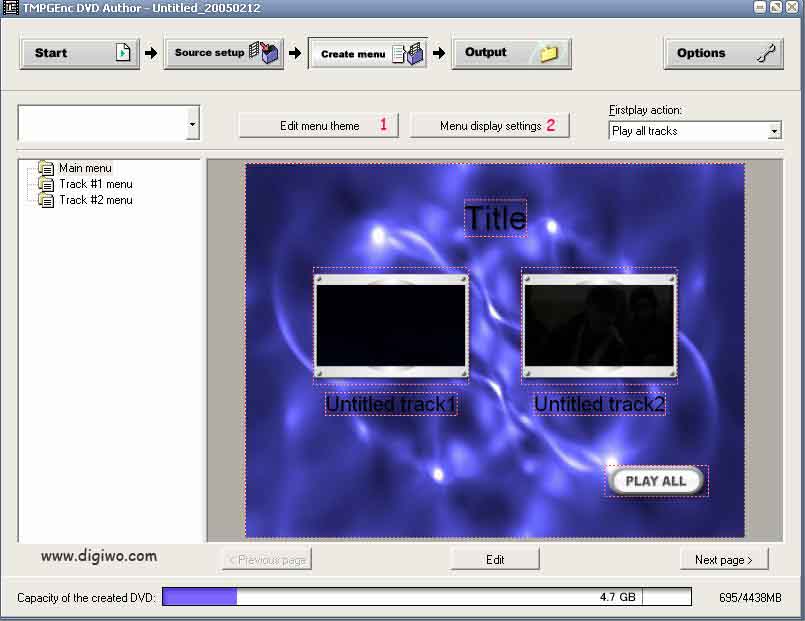Open the Firstplay action dropdown
The image size is (805, 621).
pyautogui.click(x=774, y=131)
